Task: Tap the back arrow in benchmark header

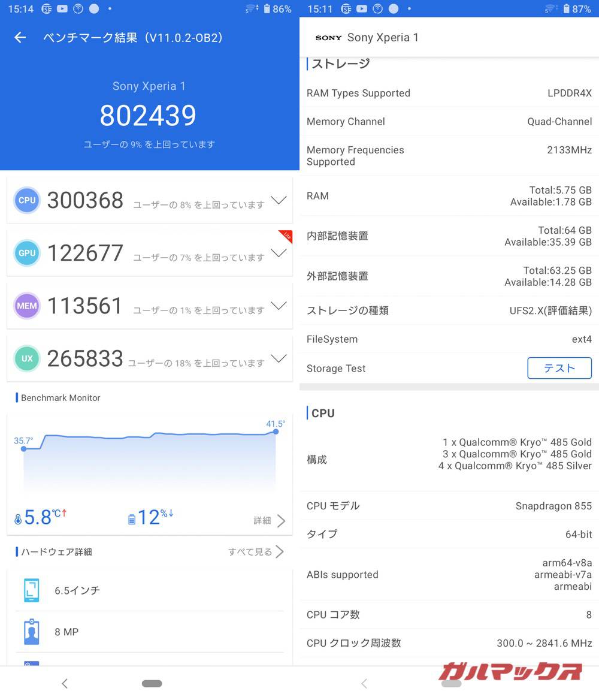Action: (x=20, y=38)
